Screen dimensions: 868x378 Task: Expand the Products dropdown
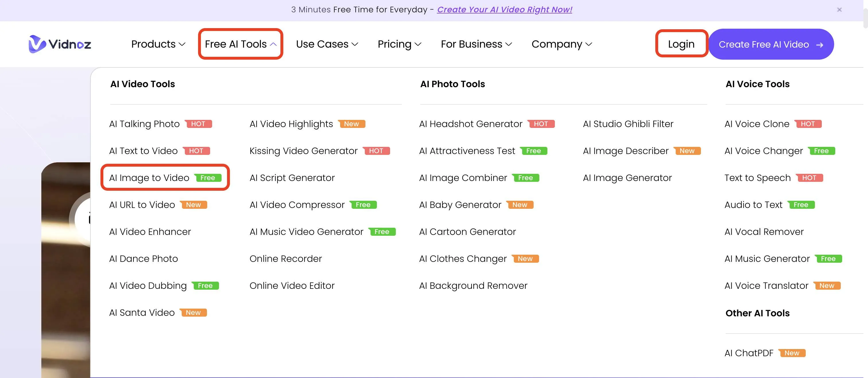[x=158, y=44]
